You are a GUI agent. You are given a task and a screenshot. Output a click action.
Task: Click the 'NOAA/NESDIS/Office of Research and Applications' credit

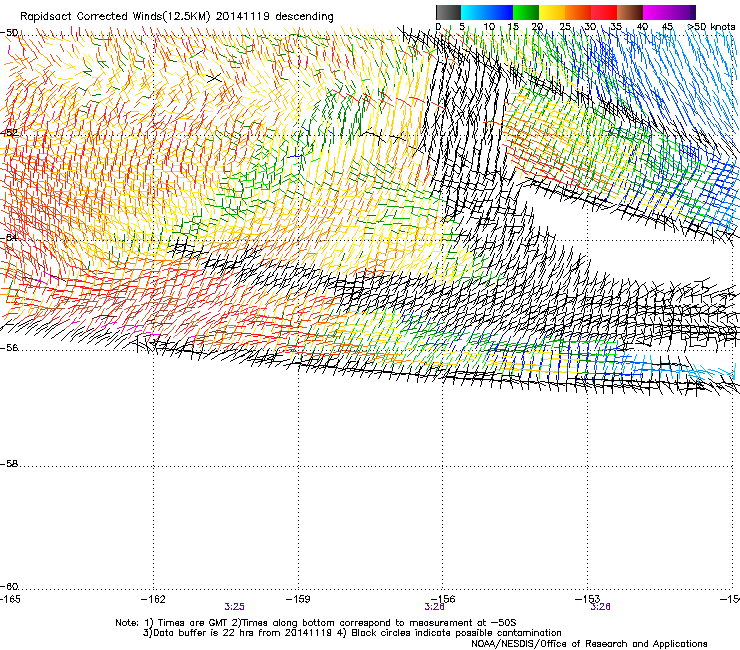pyautogui.click(x=589, y=643)
